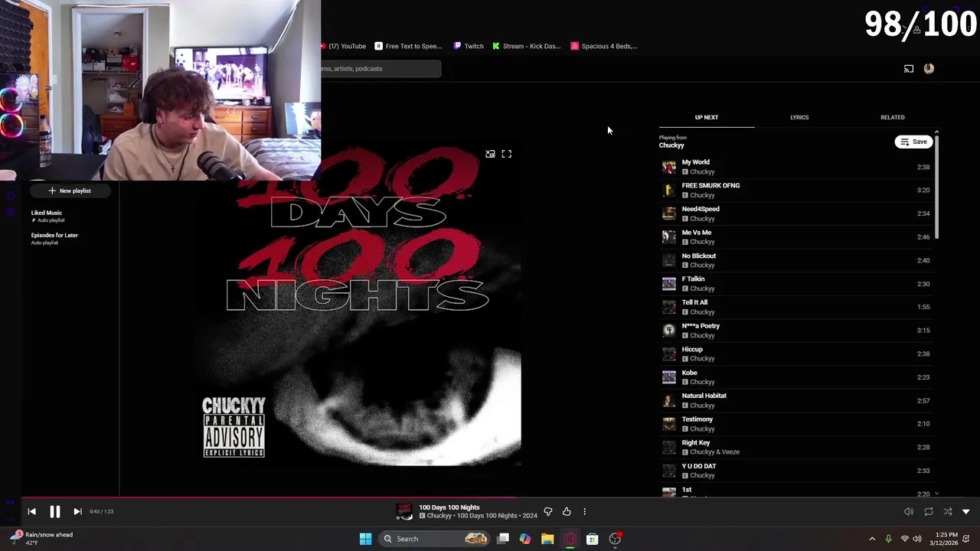Click FREE SMURK OFNG track thumbnail
This screenshot has height=551, width=980.
669,190
